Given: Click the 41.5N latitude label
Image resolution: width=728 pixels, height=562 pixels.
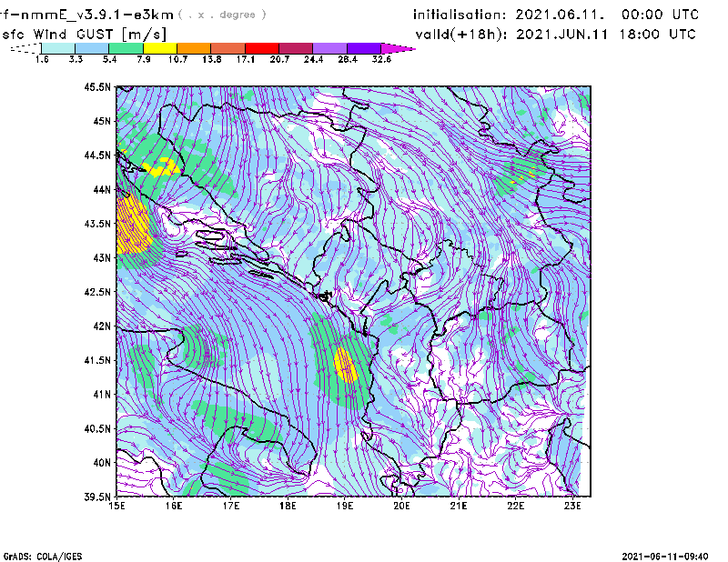Looking at the screenshot, I should pyautogui.click(x=97, y=360).
